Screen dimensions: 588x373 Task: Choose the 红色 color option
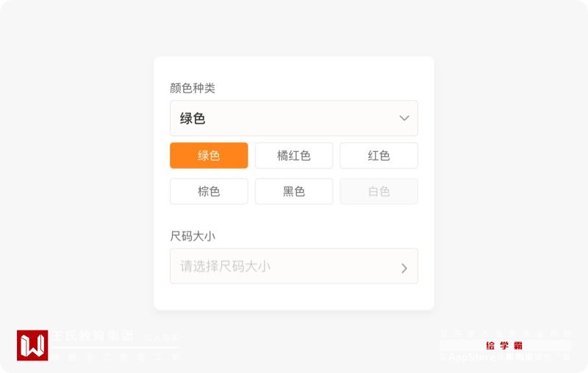[x=379, y=156]
